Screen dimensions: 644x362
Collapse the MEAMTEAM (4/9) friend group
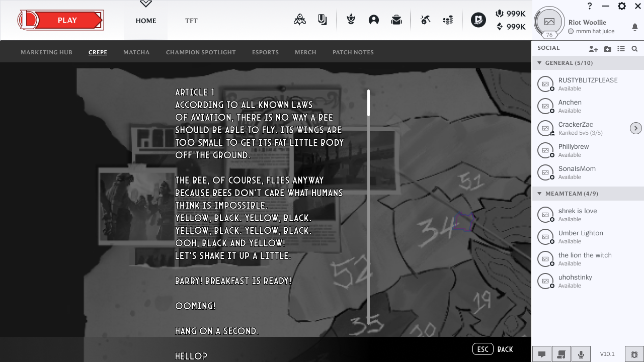[588, 194]
